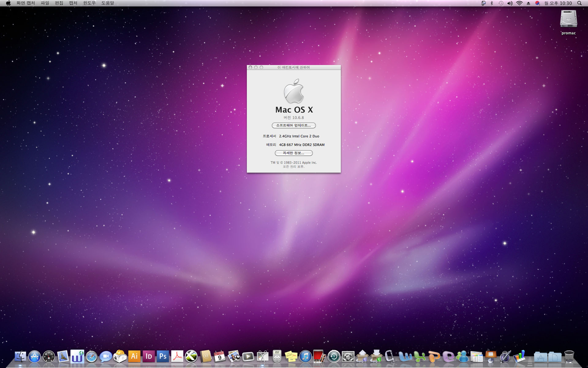588x368 pixels.
Task: Open the 도움말 menu
Action: (x=107, y=3)
